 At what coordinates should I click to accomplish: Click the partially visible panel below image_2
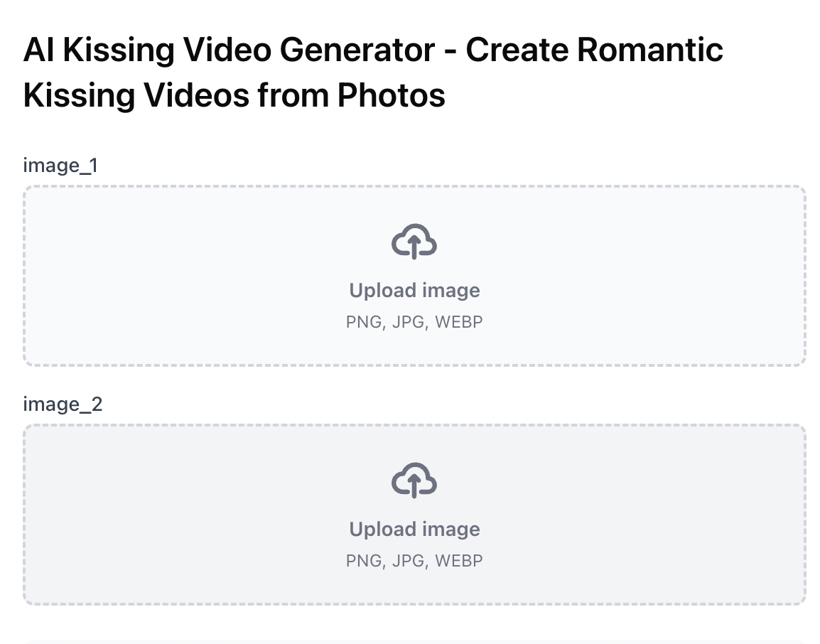pos(414,641)
